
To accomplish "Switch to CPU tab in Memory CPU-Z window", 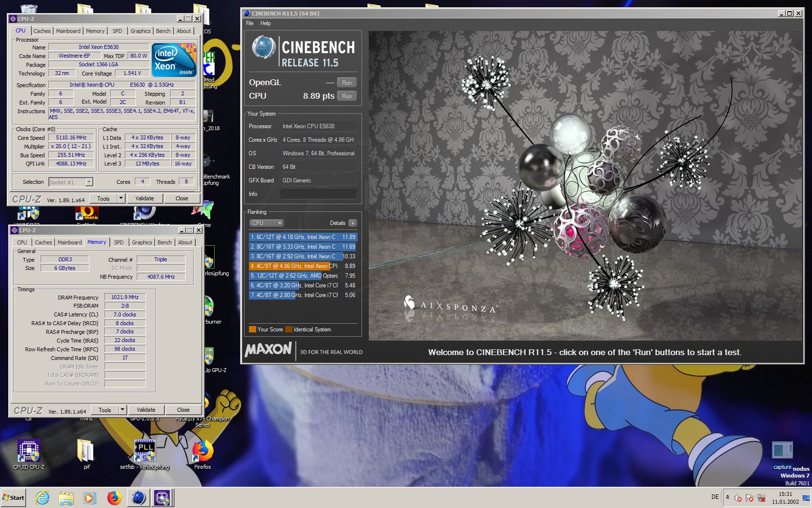I will tap(22, 242).
